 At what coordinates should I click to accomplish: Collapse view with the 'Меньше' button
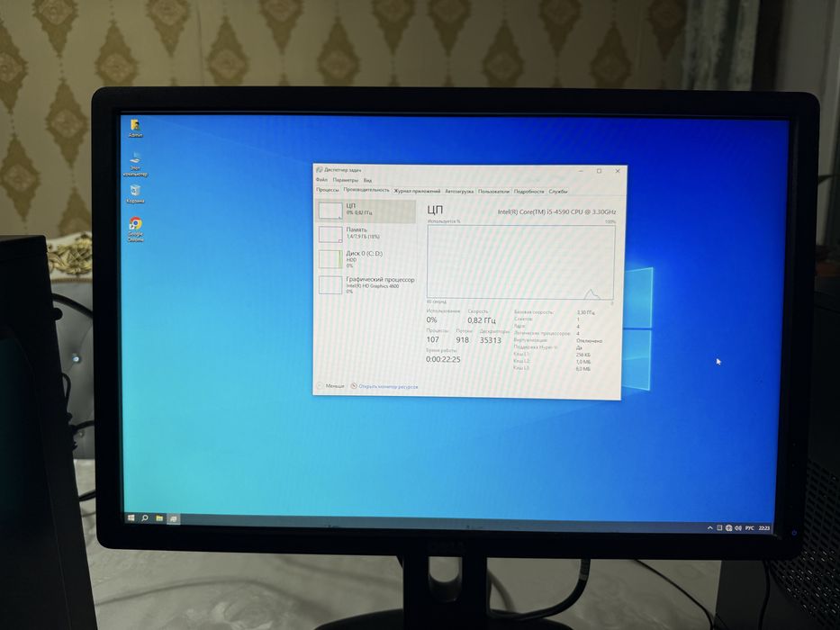pos(331,386)
